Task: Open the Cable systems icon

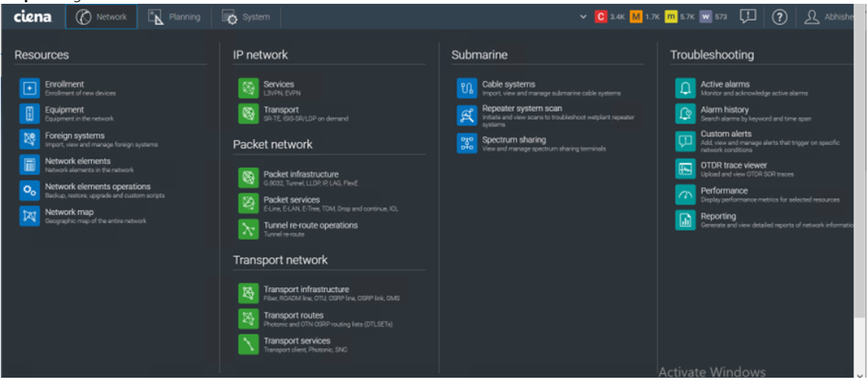Action: (x=467, y=88)
